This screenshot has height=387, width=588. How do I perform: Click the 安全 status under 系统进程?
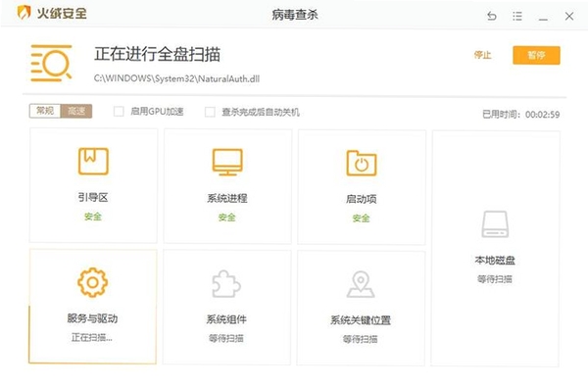tap(227, 218)
